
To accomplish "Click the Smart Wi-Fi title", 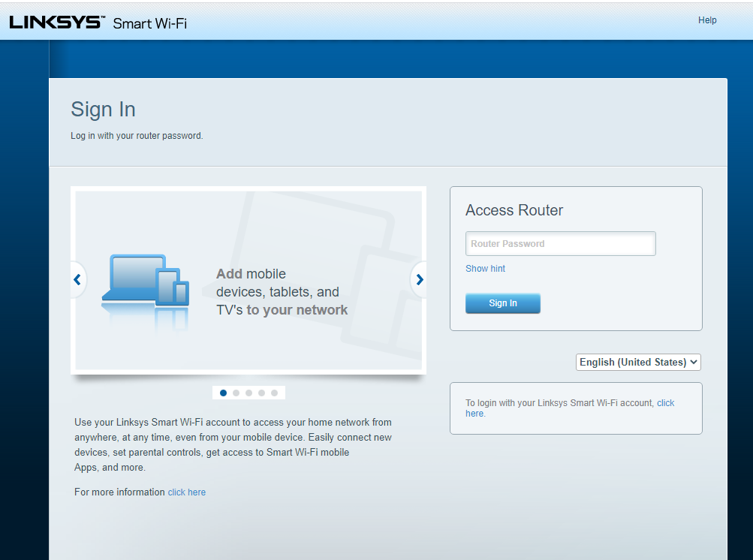I will click(152, 23).
